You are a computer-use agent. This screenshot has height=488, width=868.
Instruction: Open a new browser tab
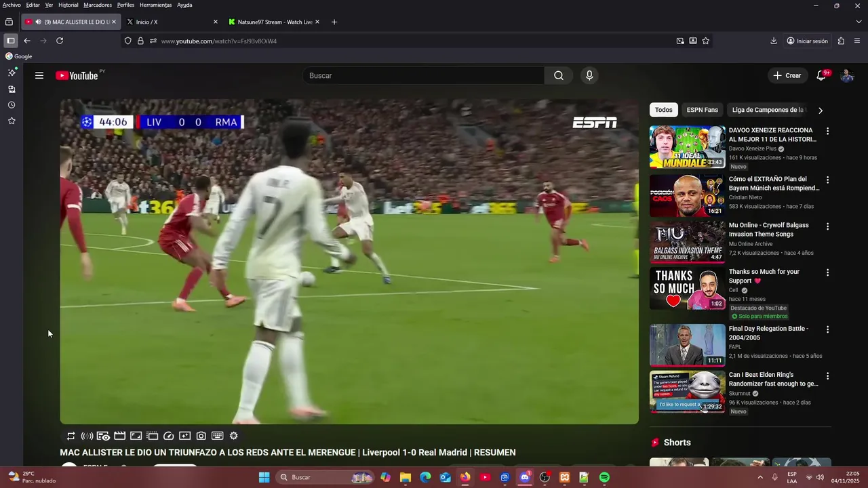334,22
